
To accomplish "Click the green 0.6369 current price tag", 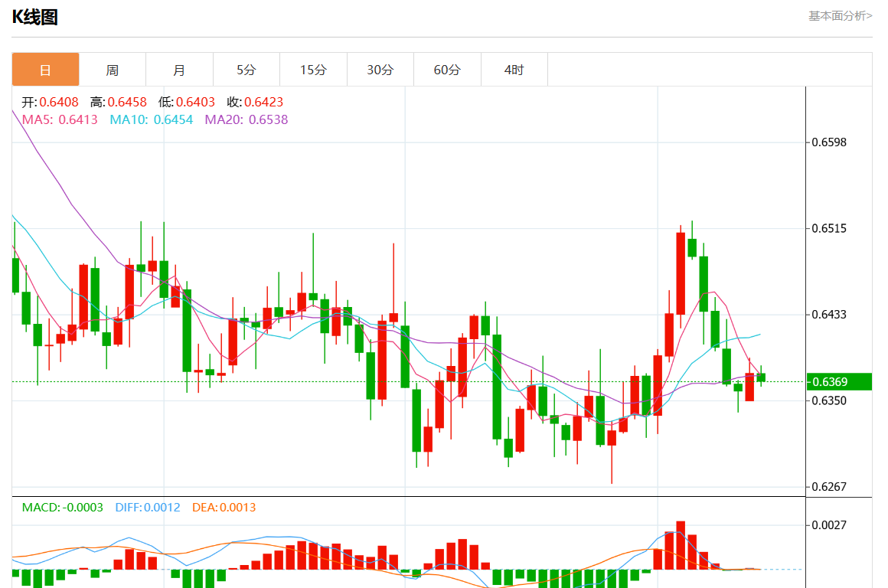I will [x=839, y=382].
